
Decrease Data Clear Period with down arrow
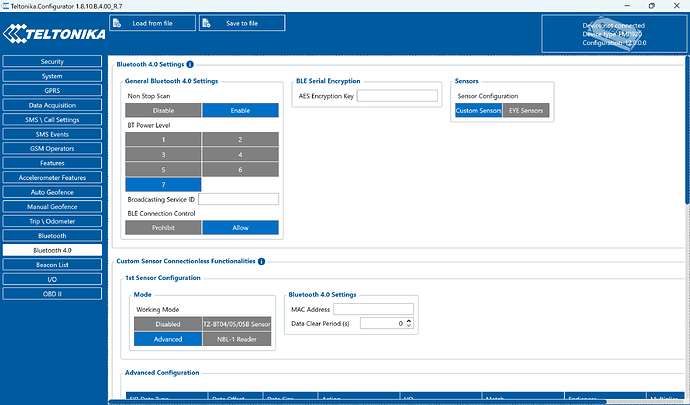(x=409, y=326)
